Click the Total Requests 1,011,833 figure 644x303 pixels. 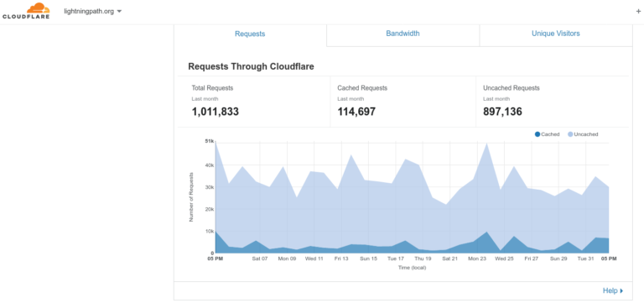point(216,112)
